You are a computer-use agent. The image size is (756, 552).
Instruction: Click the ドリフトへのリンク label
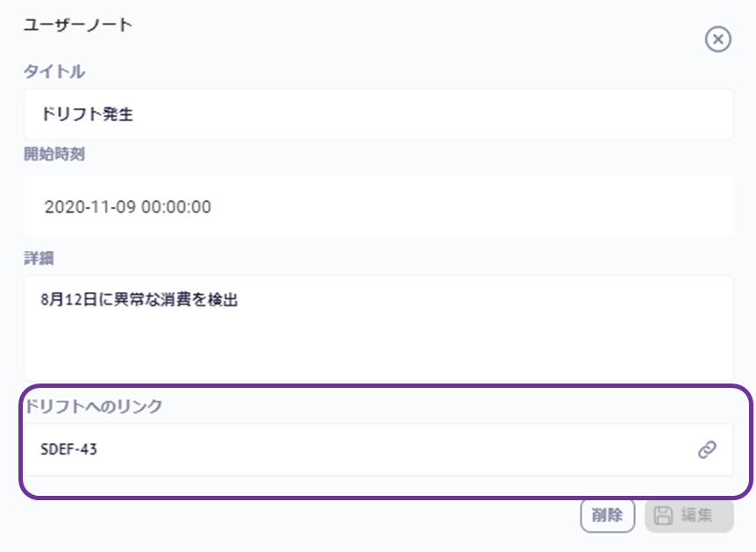tap(94, 406)
